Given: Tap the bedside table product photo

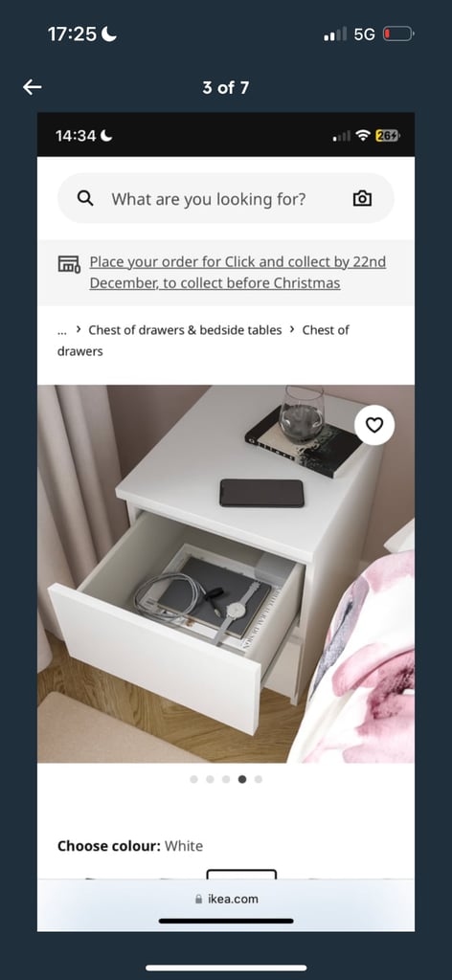Looking at the screenshot, I should (226, 574).
